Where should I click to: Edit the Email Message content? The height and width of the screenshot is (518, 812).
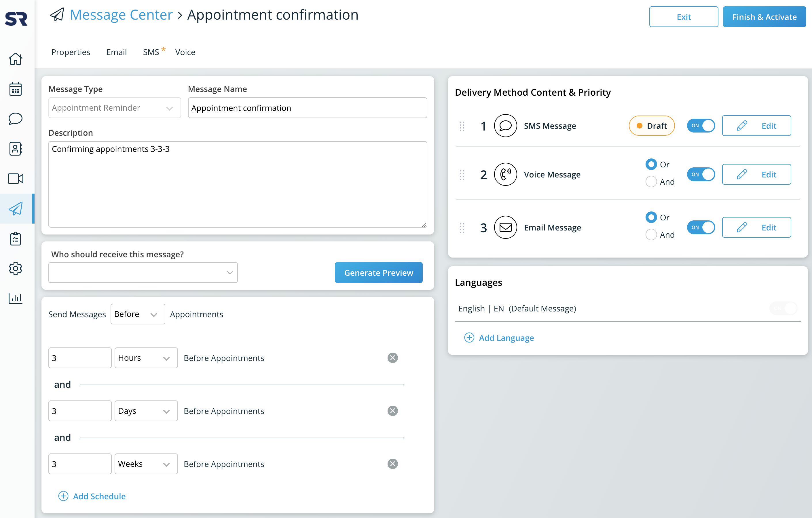coord(756,227)
